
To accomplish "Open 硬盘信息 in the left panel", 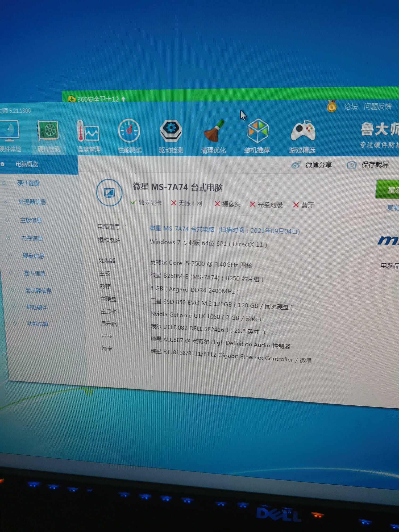I will pyautogui.click(x=33, y=256).
